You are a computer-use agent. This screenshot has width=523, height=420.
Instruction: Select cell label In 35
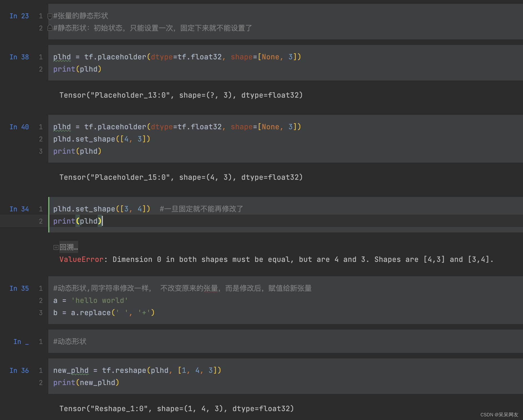click(19, 289)
